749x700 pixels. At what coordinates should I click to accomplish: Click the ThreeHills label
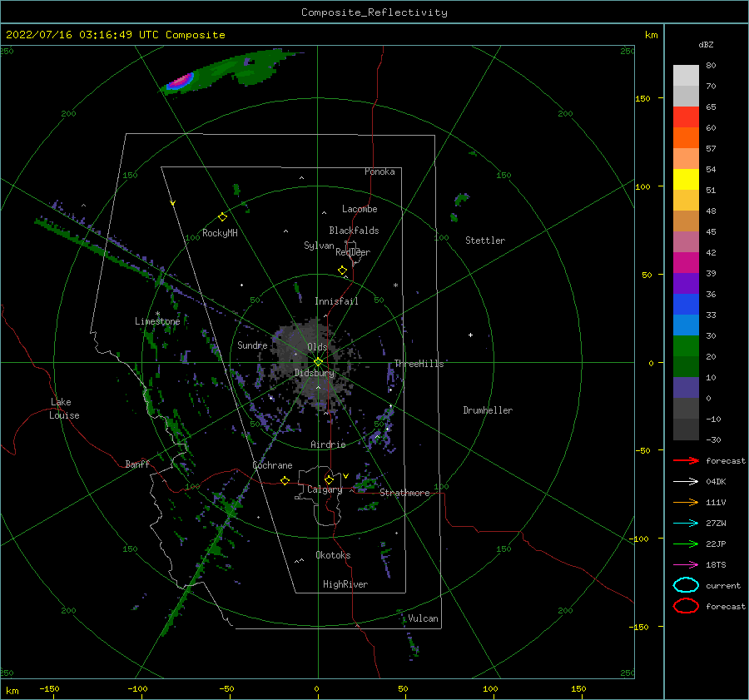pyautogui.click(x=419, y=364)
